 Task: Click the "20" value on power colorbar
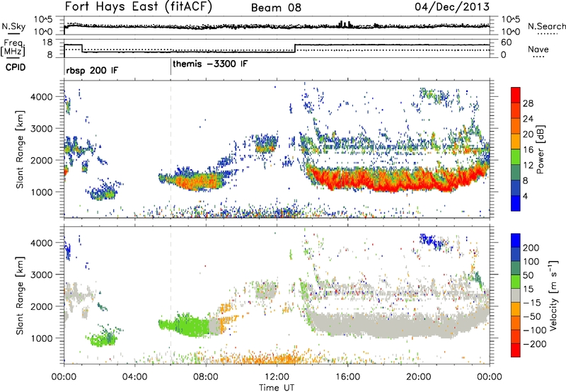click(528, 134)
